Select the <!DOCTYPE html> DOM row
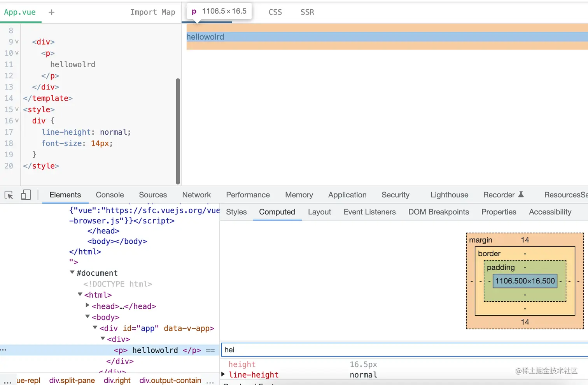 coord(117,284)
